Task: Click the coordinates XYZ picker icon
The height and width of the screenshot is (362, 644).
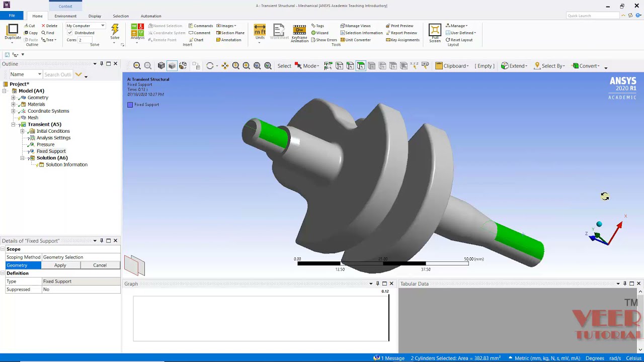Action: 415,66
